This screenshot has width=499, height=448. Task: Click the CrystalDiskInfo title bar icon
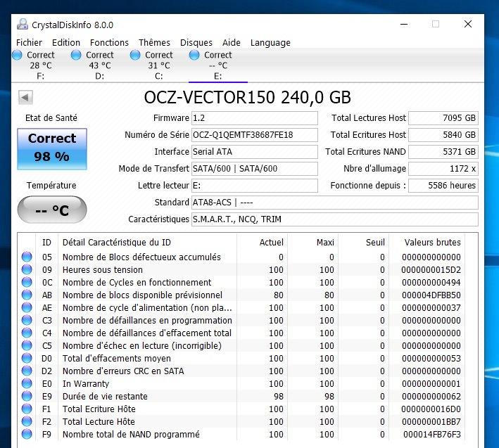pyautogui.click(x=23, y=25)
